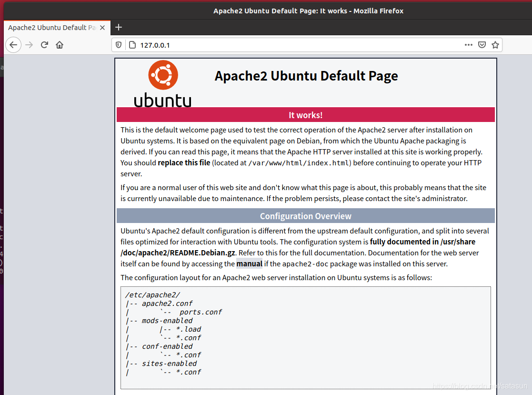This screenshot has height=395, width=532.
Task: Open the manual link
Action: pos(250,263)
